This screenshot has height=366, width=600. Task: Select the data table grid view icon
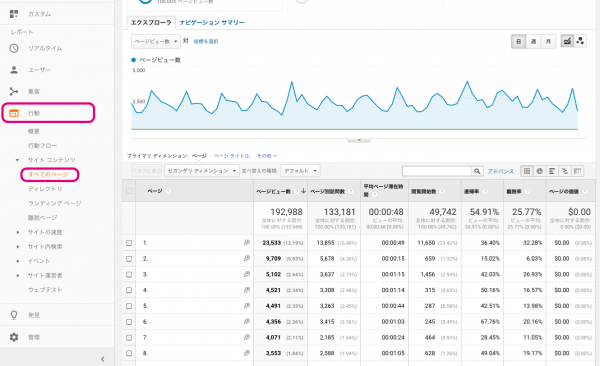(x=527, y=171)
